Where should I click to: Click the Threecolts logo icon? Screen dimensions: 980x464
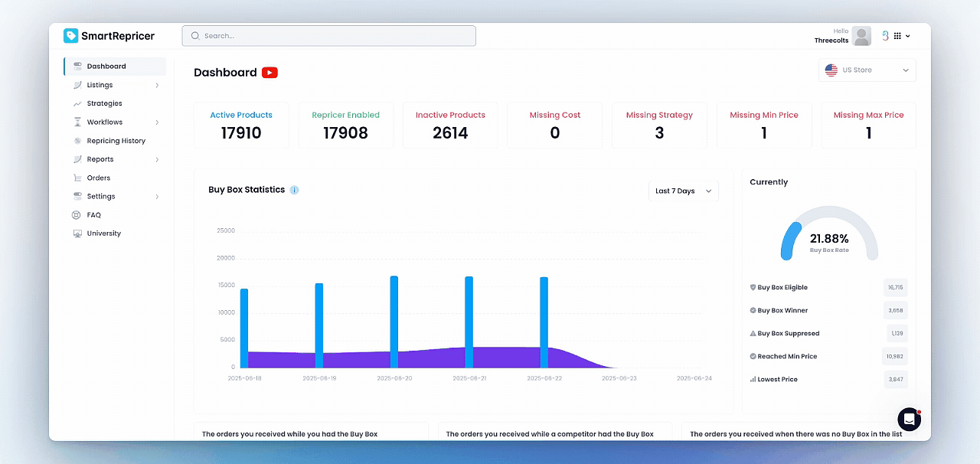pos(885,36)
